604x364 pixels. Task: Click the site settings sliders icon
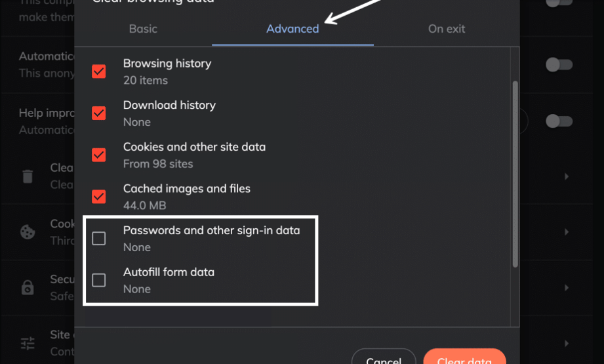tap(28, 343)
